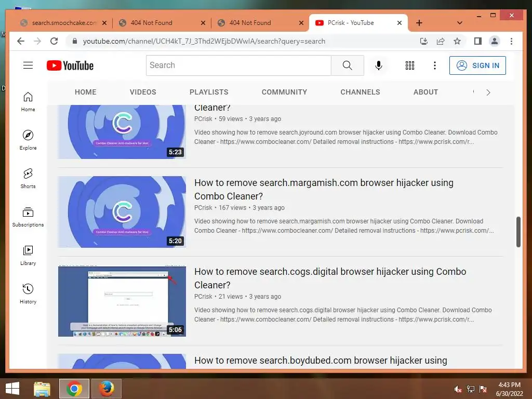Open File Explorer from the taskbar
Screen dimensions: 532x399
pos(42,389)
